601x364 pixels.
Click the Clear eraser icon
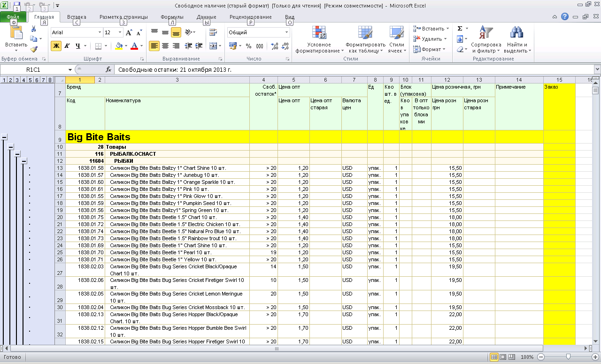point(460,49)
